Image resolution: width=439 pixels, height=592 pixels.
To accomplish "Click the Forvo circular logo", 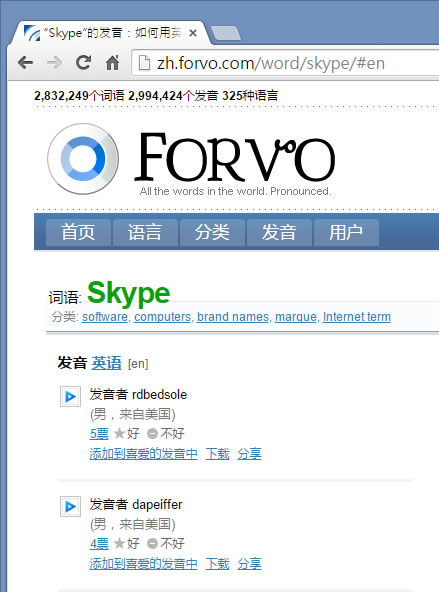I will pyautogui.click(x=83, y=159).
